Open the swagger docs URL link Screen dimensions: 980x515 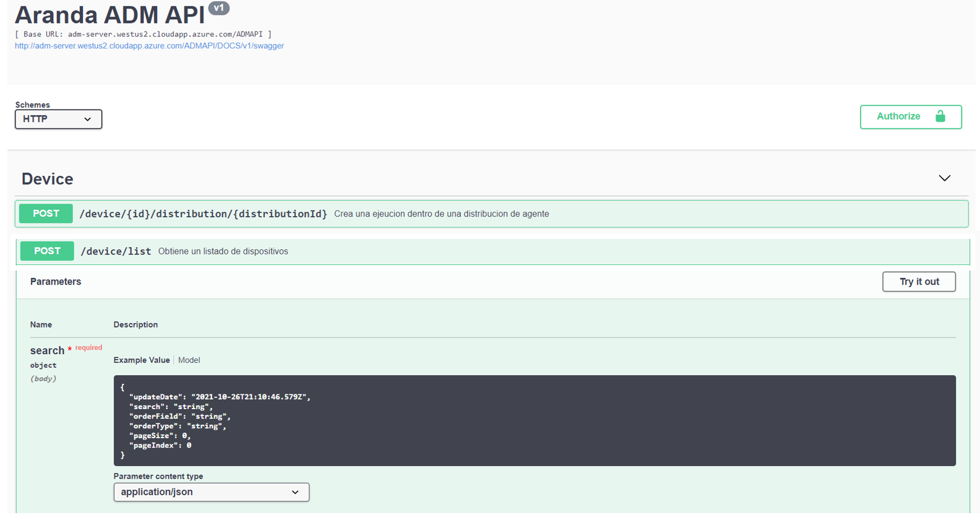[x=149, y=46]
